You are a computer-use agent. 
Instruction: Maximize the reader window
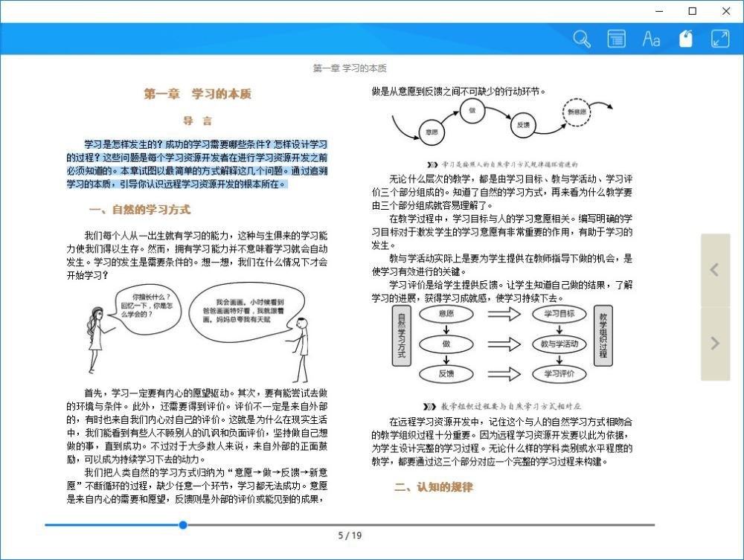click(x=693, y=11)
